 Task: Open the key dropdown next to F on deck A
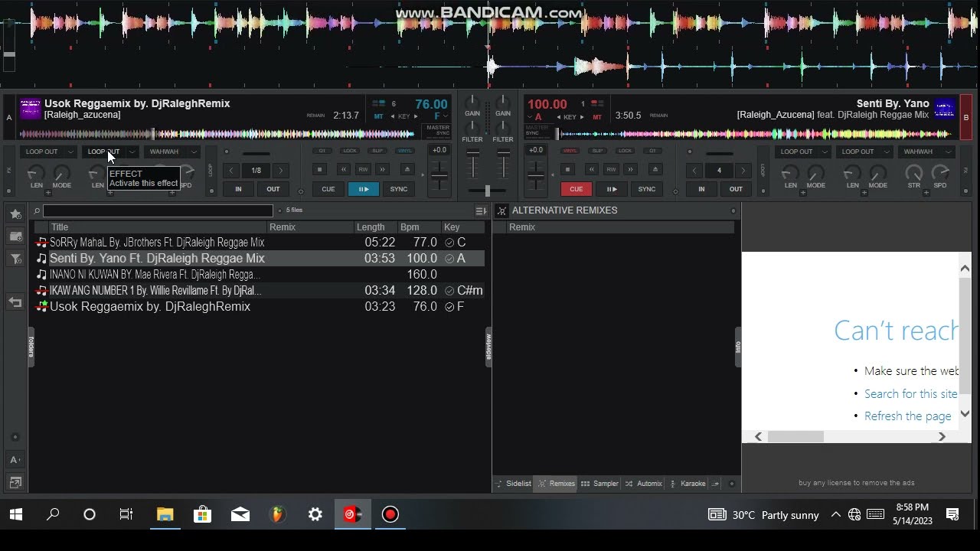446,117
